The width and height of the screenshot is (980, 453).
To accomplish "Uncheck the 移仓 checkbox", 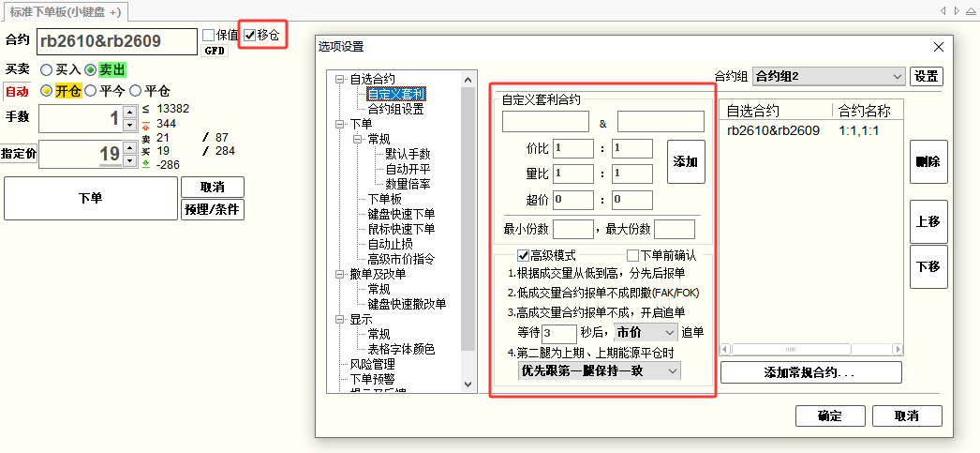I will pyautogui.click(x=250, y=35).
